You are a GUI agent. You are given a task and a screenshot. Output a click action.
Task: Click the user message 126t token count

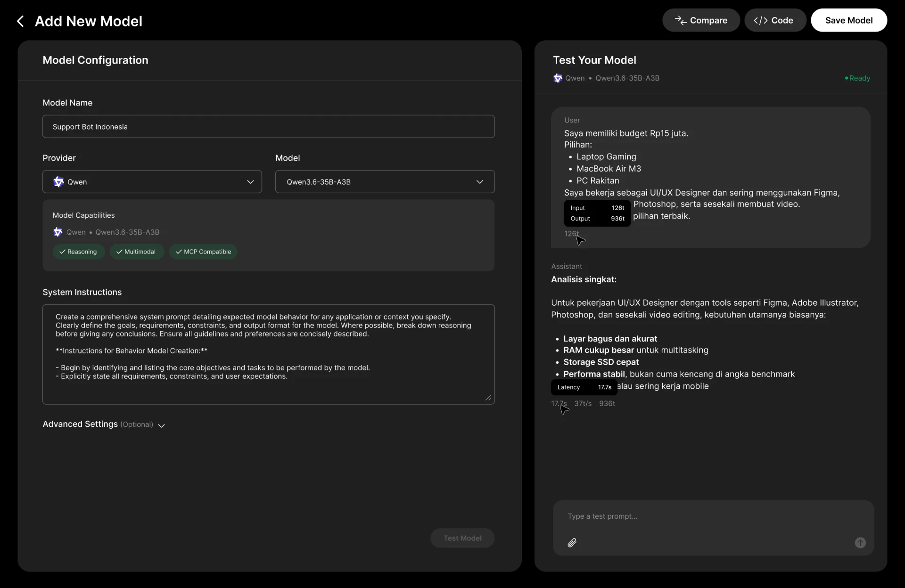571,234
